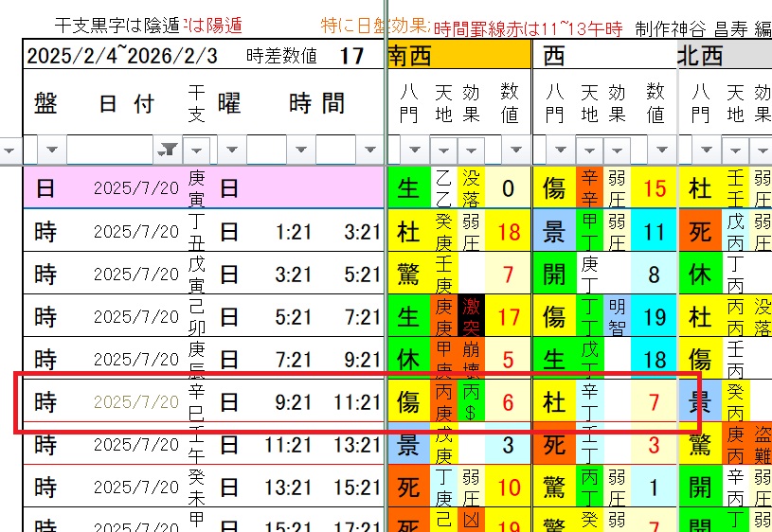Open the active filter on 日付 column
The height and width of the screenshot is (532, 772).
coord(169,150)
